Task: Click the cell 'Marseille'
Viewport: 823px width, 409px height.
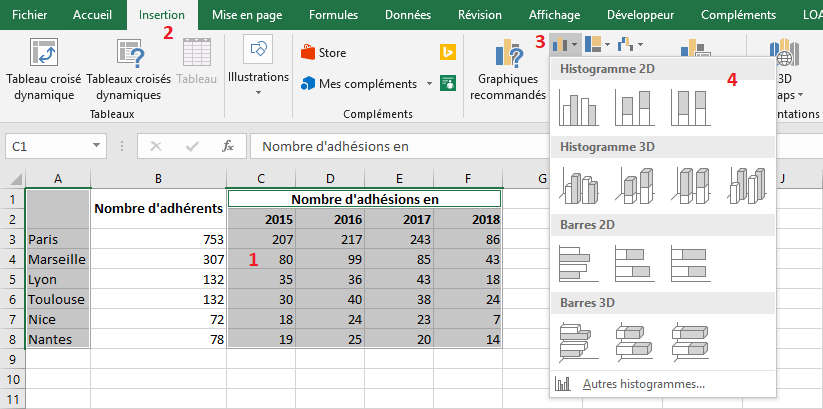Action: pos(58,259)
